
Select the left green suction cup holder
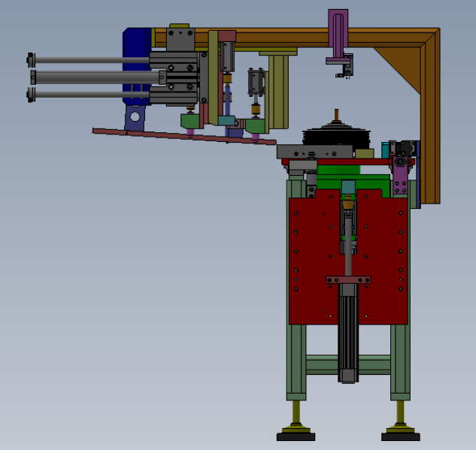click(x=190, y=121)
